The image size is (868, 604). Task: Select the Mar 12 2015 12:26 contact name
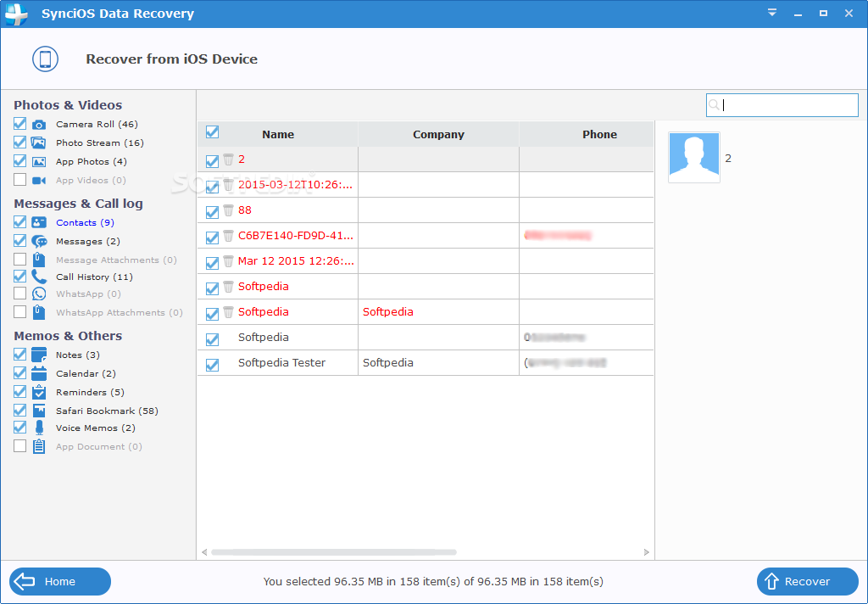(x=296, y=261)
